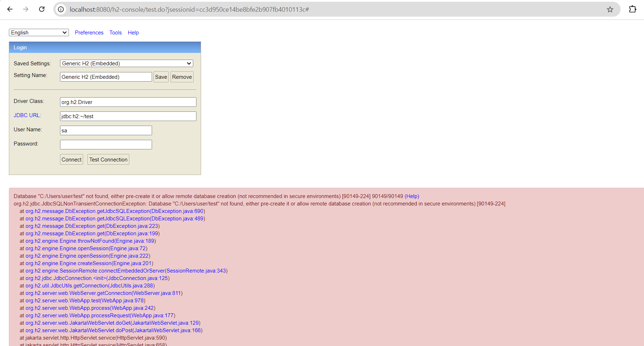This screenshot has height=346, width=644.
Task: Bookmark this page with the star
Action: click(610, 9)
